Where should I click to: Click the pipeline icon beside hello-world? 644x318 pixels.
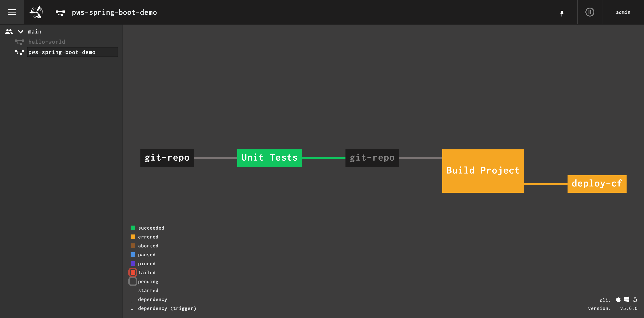pyautogui.click(x=19, y=42)
